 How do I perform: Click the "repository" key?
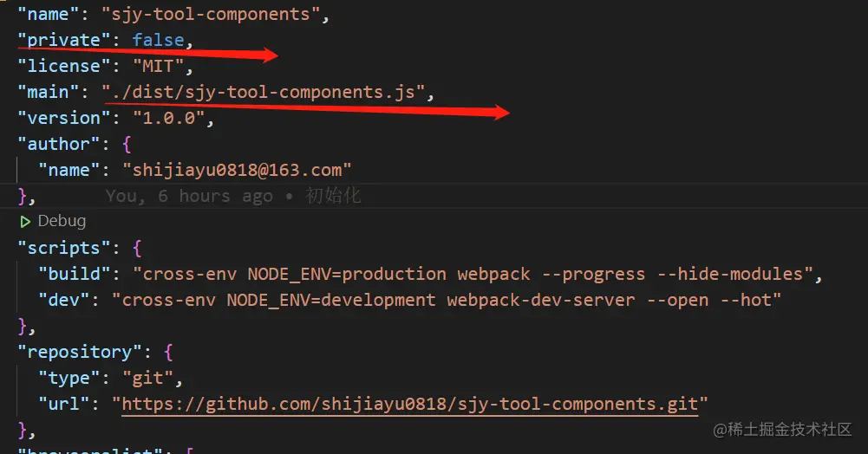(78, 352)
